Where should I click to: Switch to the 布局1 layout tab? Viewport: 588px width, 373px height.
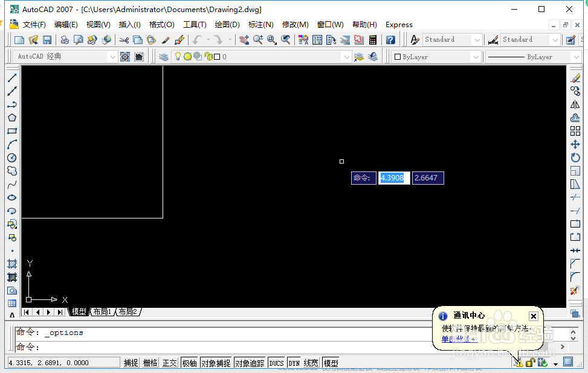point(102,311)
